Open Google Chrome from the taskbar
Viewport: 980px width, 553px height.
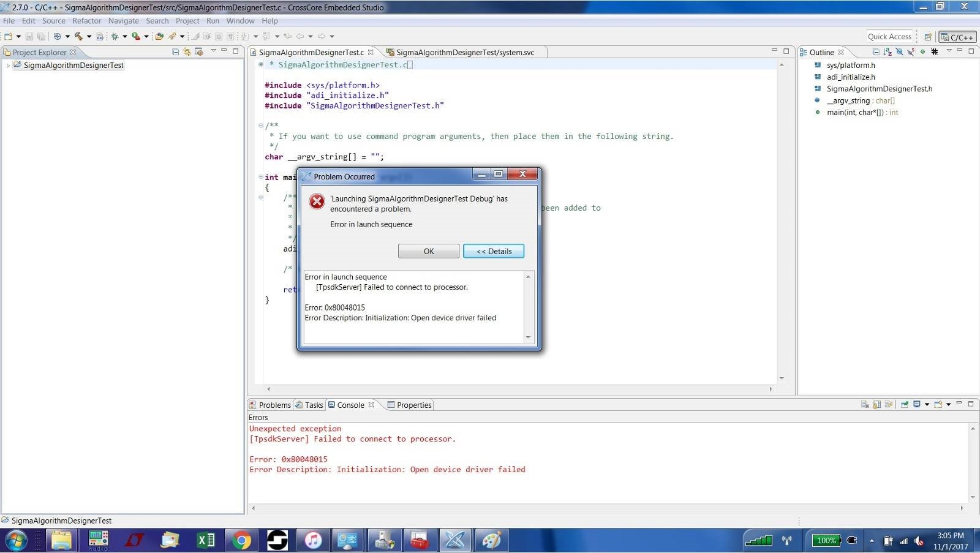(241, 540)
